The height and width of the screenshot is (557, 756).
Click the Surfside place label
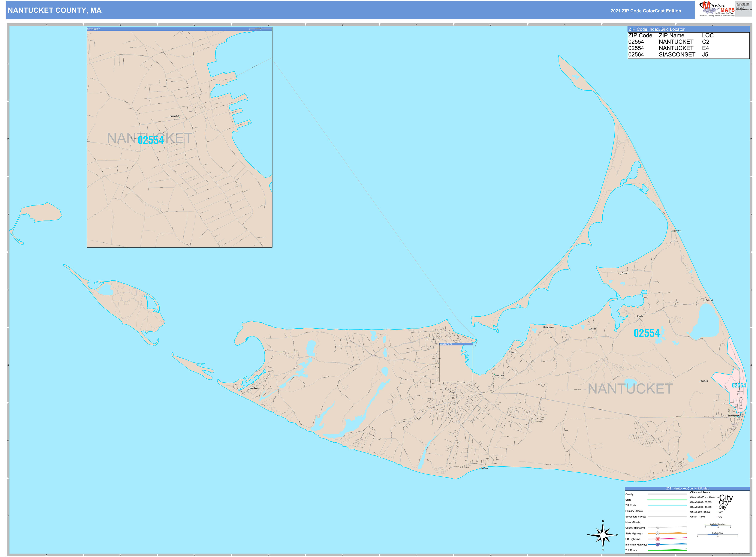(485, 468)
